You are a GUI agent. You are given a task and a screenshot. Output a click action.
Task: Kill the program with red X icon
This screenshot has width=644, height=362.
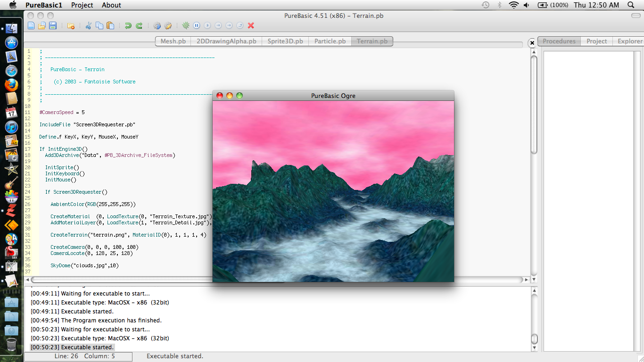[251, 25]
